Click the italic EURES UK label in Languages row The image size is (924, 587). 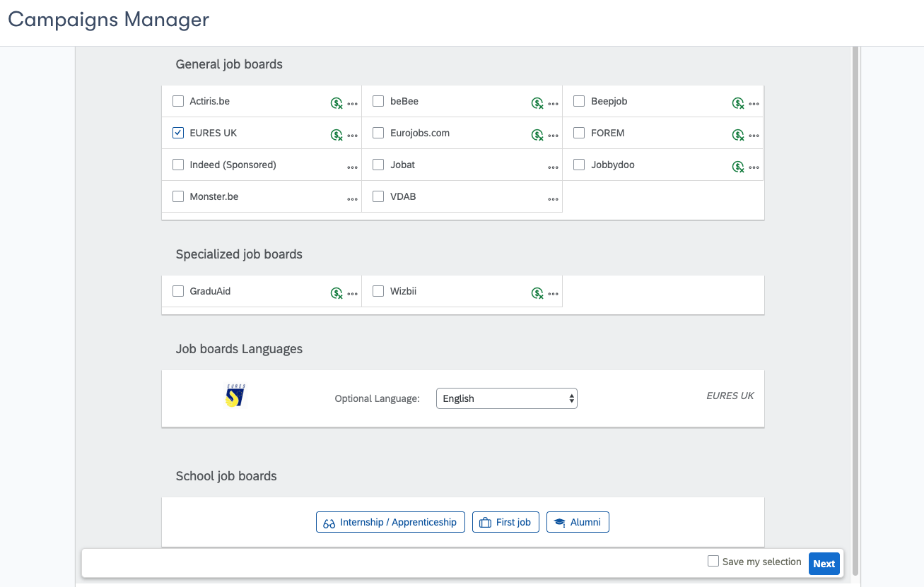730,396
